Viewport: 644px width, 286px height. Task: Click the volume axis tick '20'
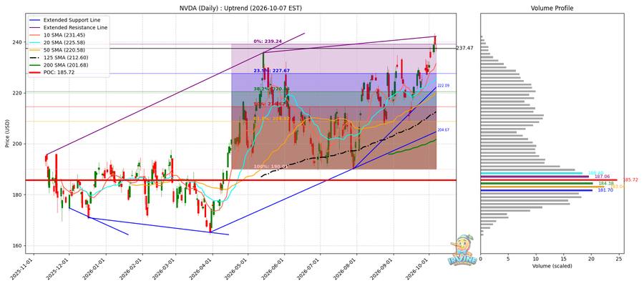click(591, 259)
